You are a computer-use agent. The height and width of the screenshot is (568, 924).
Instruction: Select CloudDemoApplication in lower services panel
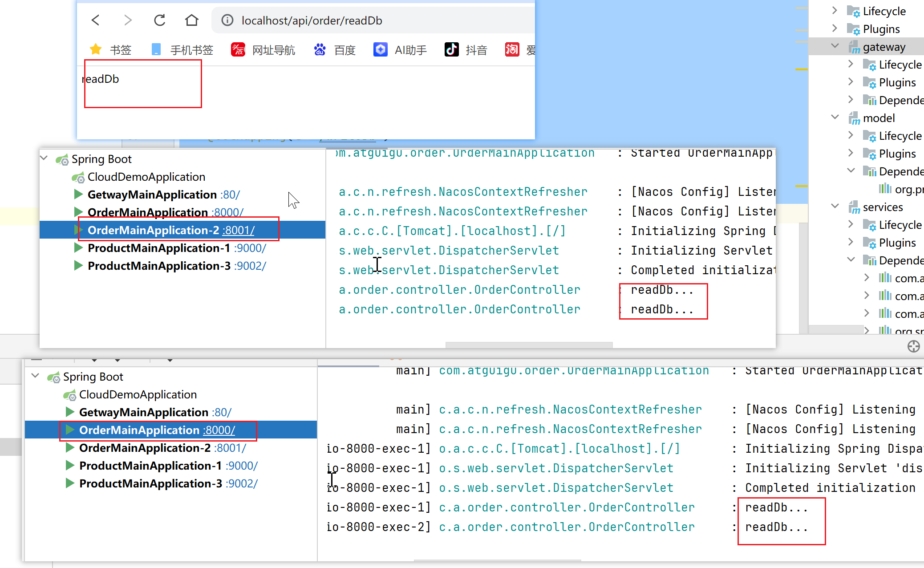pos(138,394)
